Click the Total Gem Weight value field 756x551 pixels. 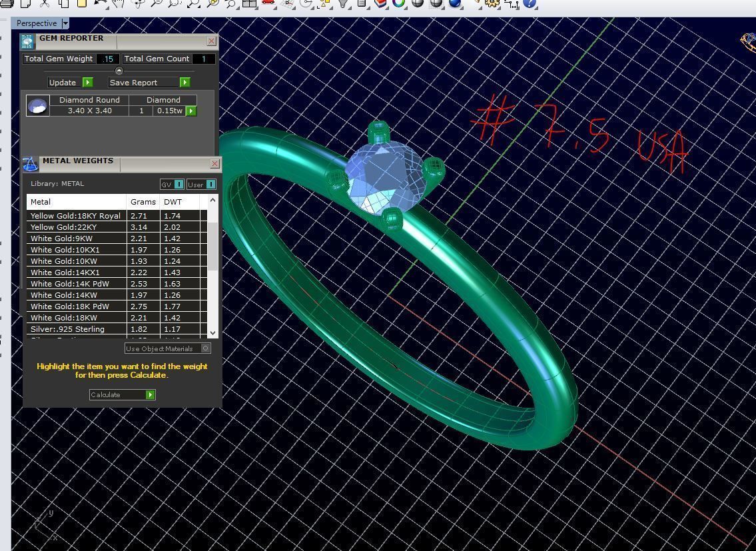(x=108, y=59)
